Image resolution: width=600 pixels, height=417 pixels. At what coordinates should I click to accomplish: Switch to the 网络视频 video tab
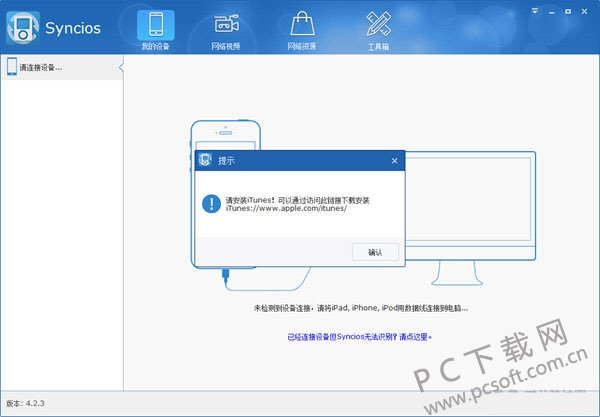coord(226,32)
